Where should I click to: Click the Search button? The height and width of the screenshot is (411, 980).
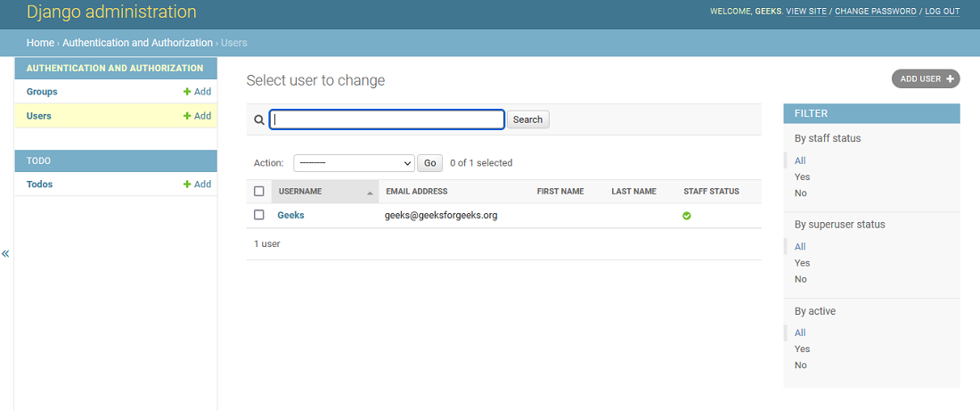pos(528,119)
